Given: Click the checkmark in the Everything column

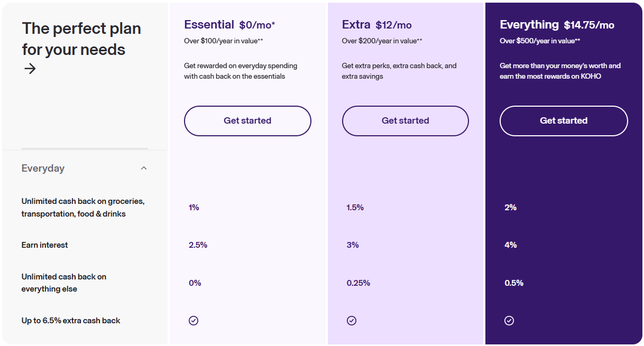Looking at the screenshot, I should click(509, 320).
